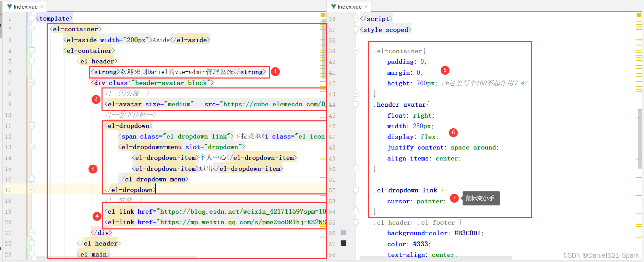This screenshot has height=262, width=644.
Task: Click the yellow inspection indicator in left editor
Action: [323, 15]
